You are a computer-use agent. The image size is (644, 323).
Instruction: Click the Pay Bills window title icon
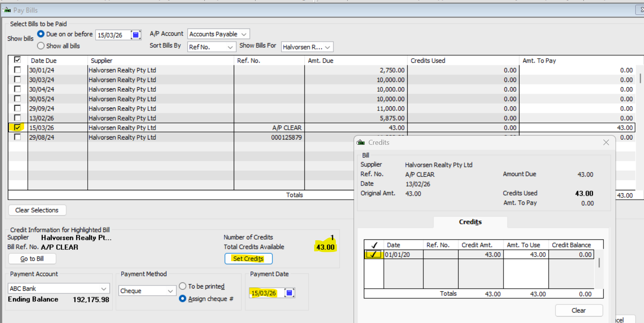pyautogui.click(x=7, y=10)
